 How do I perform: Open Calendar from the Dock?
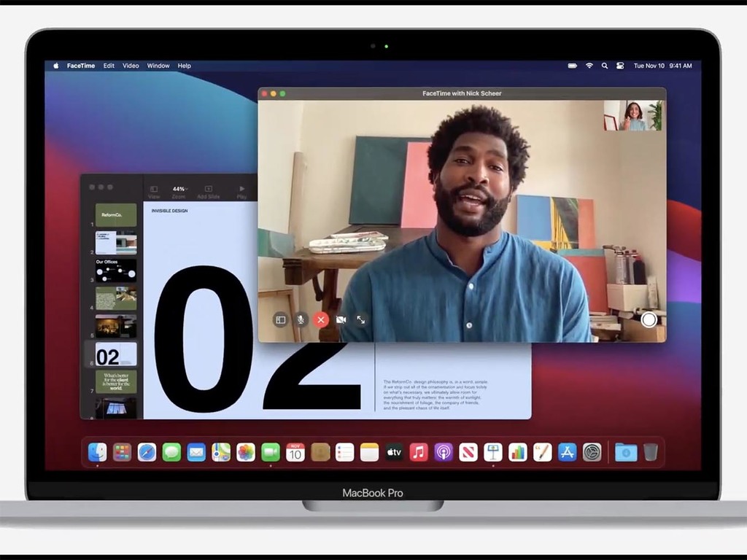pyautogui.click(x=295, y=452)
